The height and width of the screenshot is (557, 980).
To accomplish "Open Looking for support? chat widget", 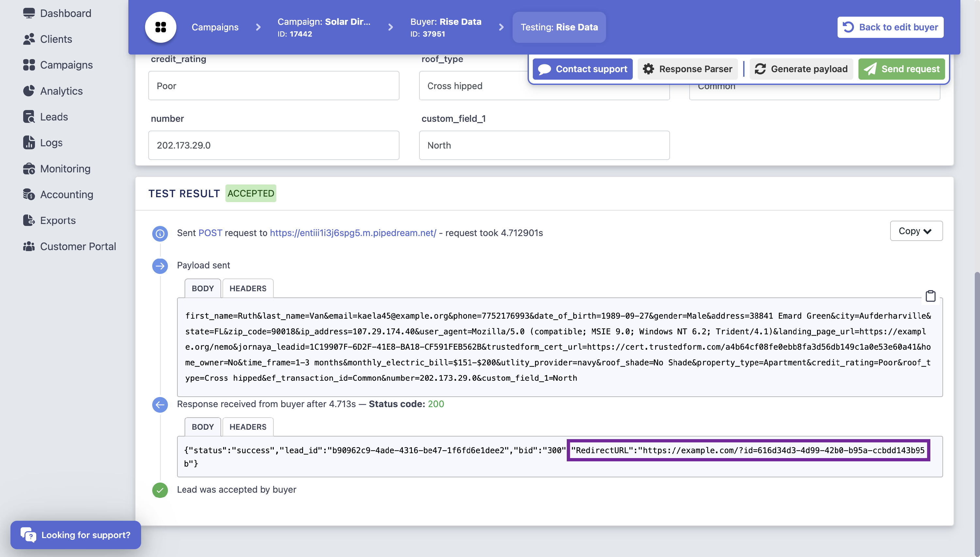I will (76, 535).
